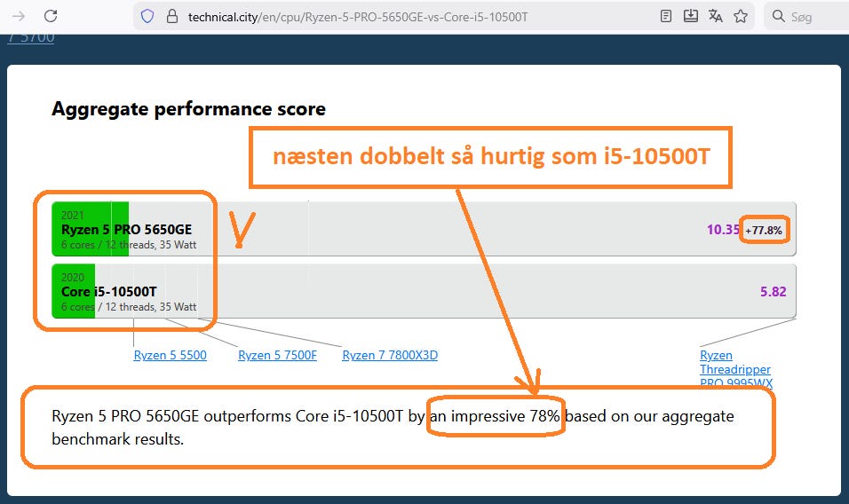The image size is (849, 504).
Task: Click the 6 cores / 12 threads text under Ryzen
Action: [x=129, y=245]
